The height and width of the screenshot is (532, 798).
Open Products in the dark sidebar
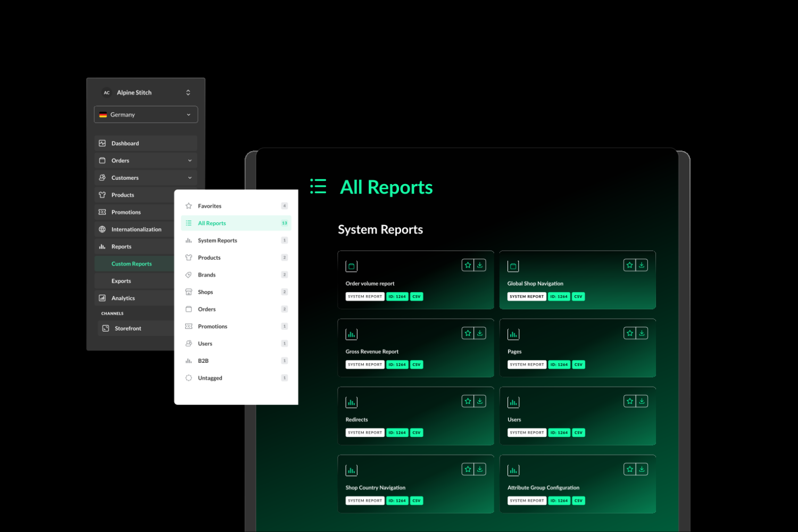[135, 195]
